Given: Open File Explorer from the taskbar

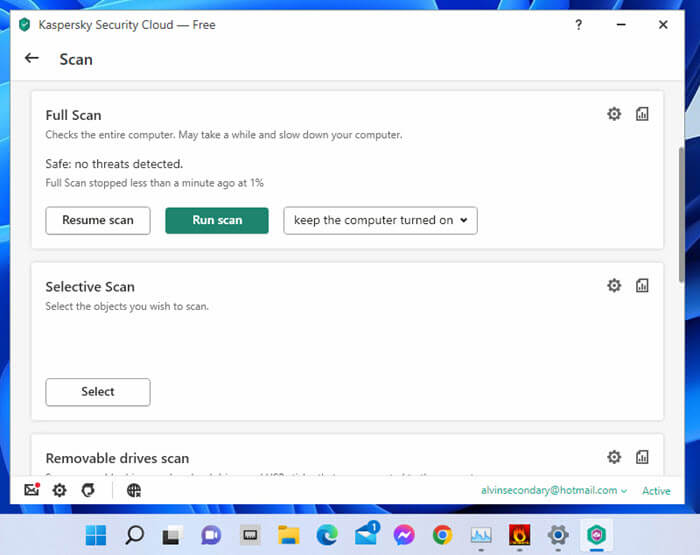Looking at the screenshot, I should (288, 535).
